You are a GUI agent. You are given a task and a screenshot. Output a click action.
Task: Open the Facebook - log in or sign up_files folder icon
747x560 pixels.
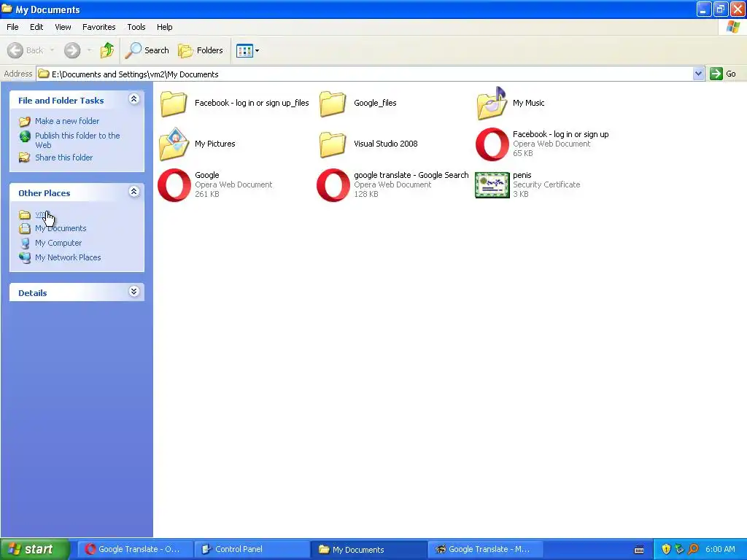click(x=174, y=104)
